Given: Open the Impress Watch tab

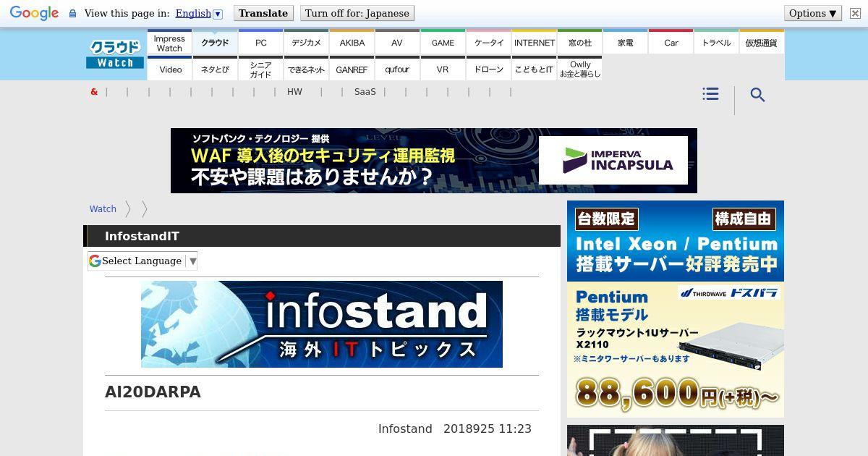Looking at the screenshot, I should [x=169, y=43].
